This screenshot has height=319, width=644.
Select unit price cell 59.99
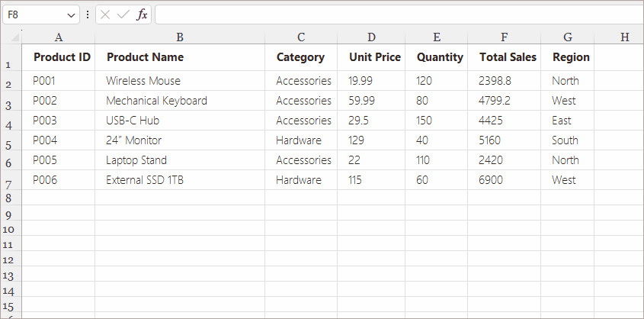click(371, 100)
